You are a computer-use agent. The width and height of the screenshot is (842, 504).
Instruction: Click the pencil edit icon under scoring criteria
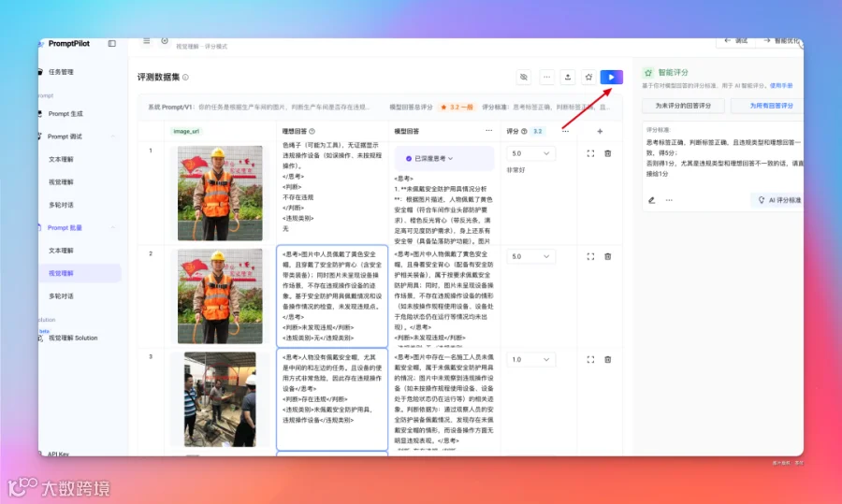pos(651,200)
